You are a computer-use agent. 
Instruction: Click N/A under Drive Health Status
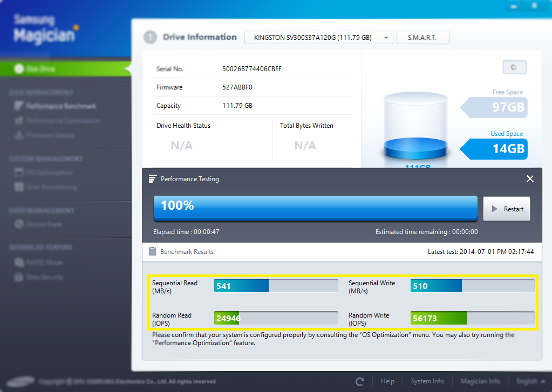(x=182, y=146)
